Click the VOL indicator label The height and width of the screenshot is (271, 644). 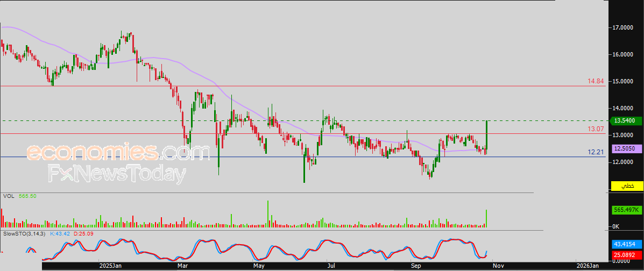[9, 196]
